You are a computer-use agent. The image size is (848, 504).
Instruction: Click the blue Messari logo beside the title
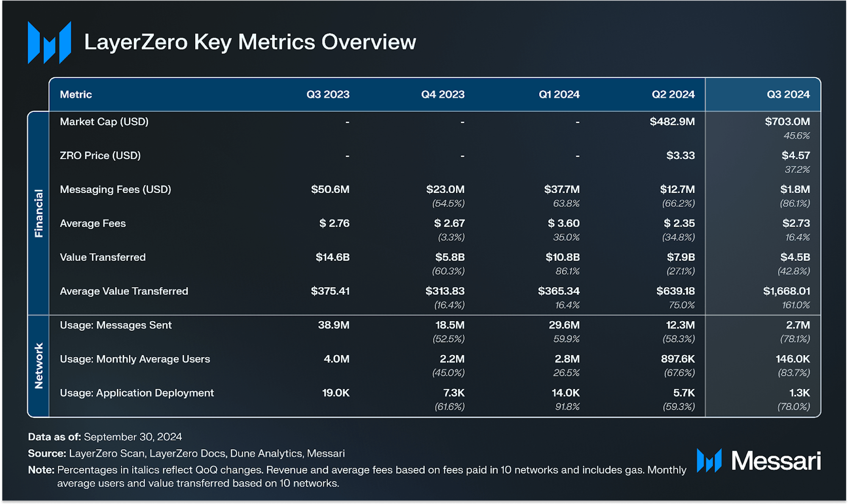[49, 42]
